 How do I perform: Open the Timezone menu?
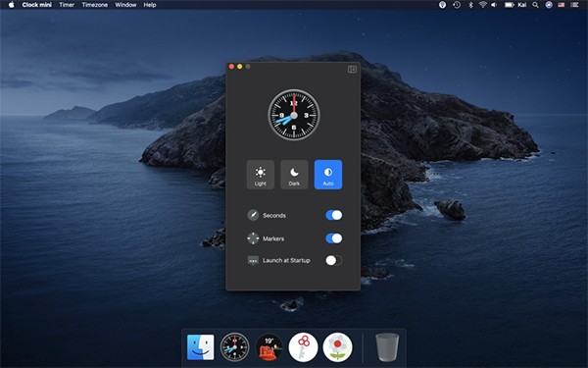(x=95, y=5)
